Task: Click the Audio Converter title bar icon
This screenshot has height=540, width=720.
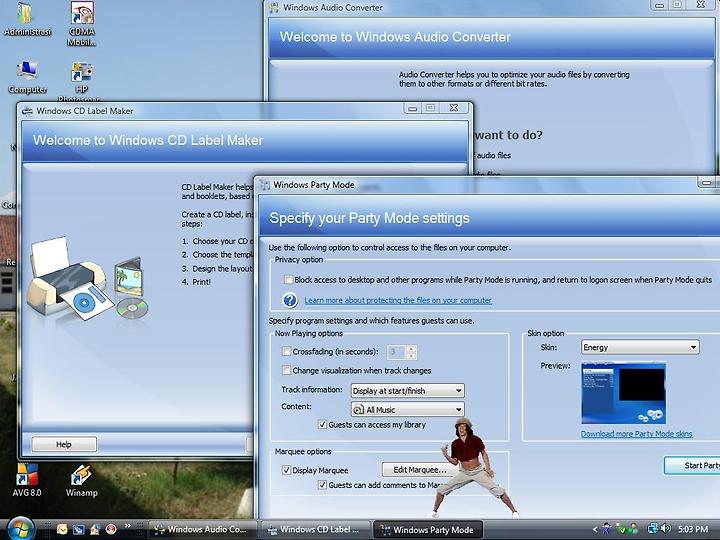Action: click(274, 7)
